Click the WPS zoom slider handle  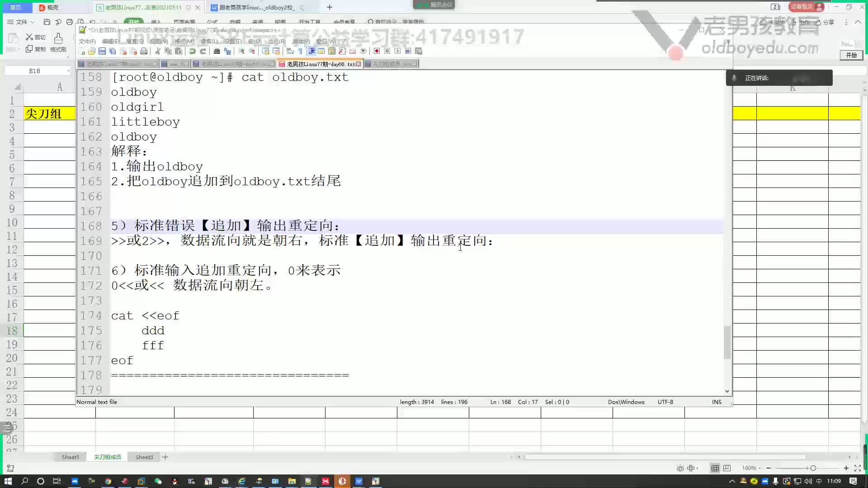[x=813, y=468]
